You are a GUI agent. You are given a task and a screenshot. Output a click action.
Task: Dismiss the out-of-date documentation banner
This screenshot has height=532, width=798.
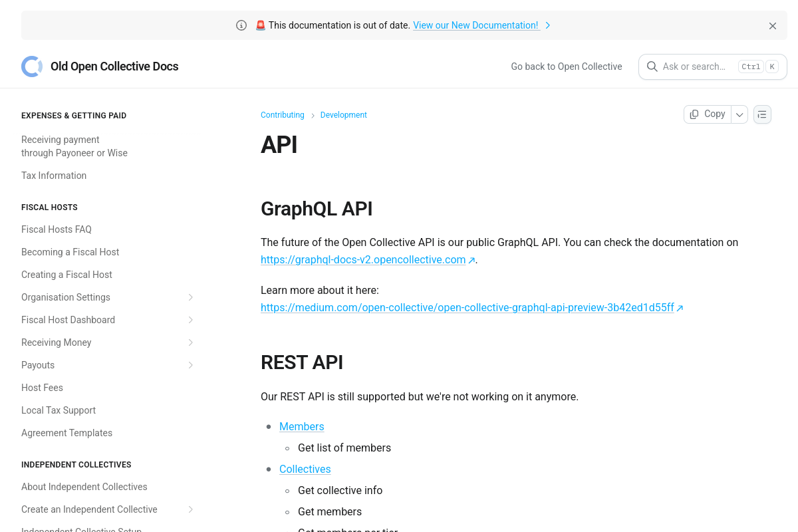click(x=773, y=26)
